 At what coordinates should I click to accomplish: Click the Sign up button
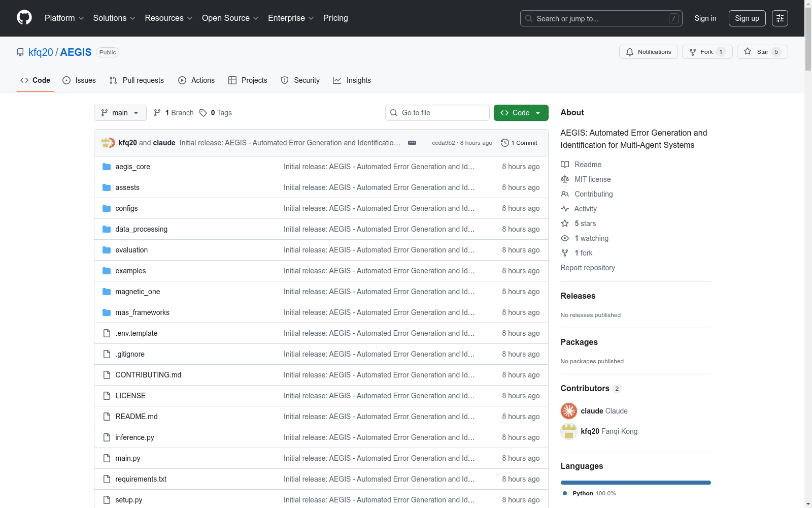(x=747, y=18)
